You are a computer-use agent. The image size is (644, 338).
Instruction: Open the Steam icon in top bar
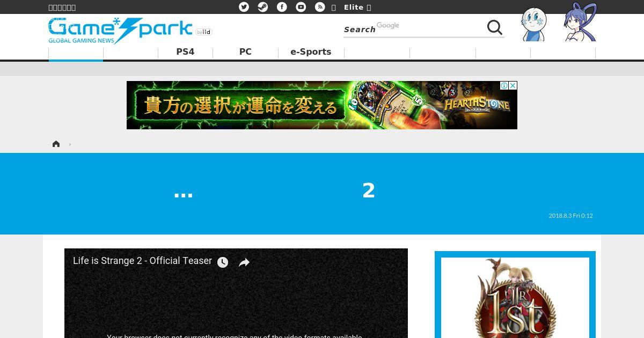pyautogui.click(x=263, y=7)
